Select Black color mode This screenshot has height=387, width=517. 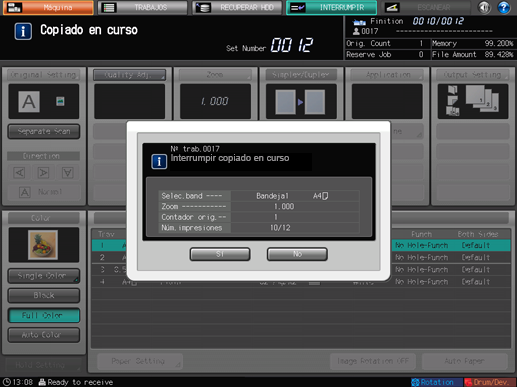pos(44,295)
